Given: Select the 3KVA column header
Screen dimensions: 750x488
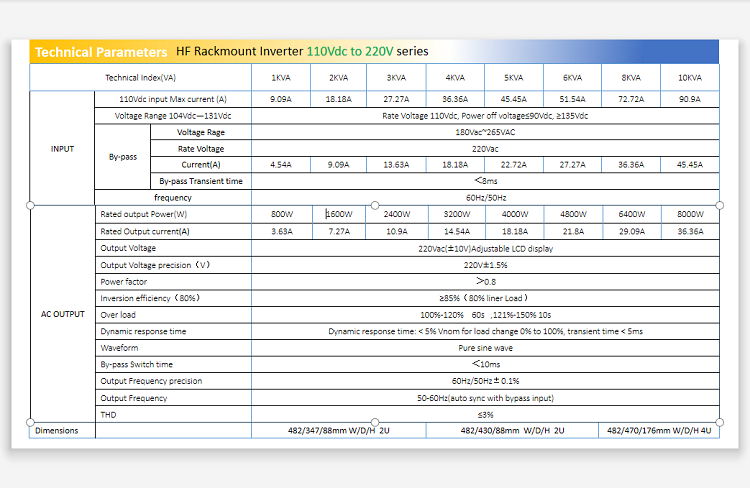Looking at the screenshot, I should tap(396, 78).
